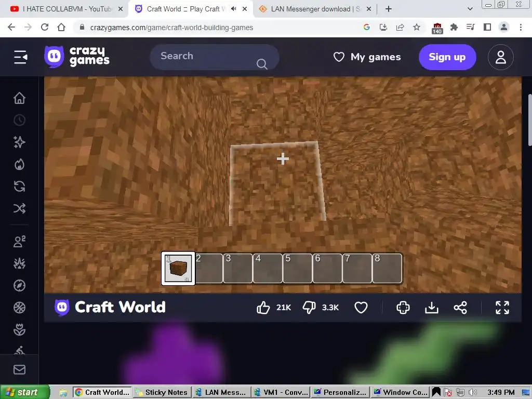Click the search magnifier icon
The image size is (532, 399).
(262, 64)
